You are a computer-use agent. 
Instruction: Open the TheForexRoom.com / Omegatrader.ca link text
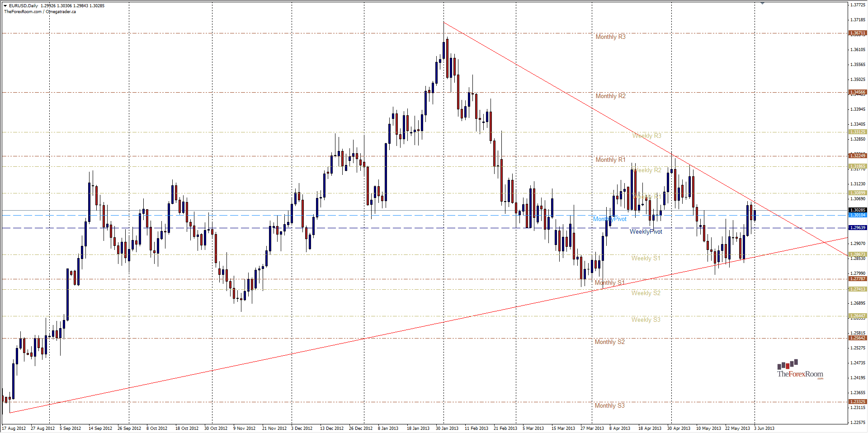40,11
